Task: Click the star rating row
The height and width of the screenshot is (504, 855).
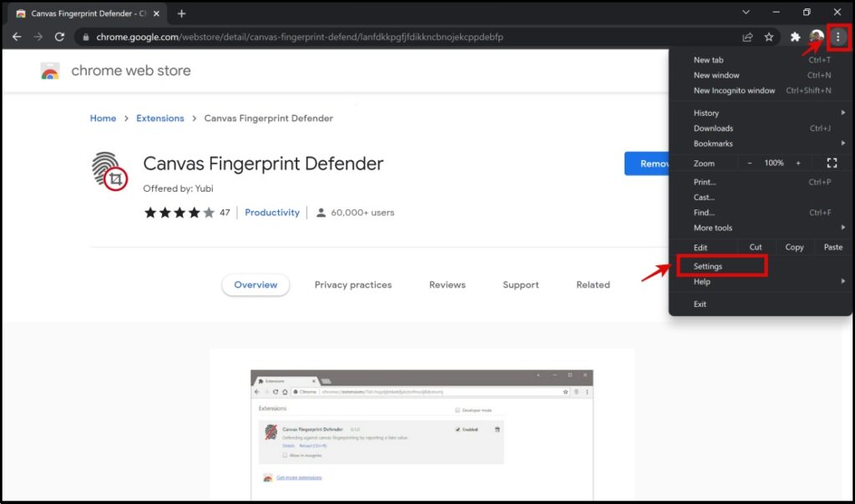Action: coord(180,213)
